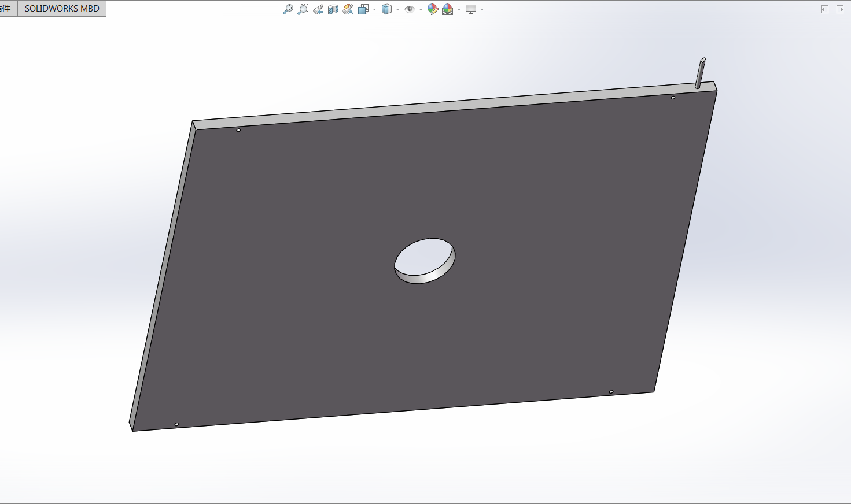Expand the View Orientation dropdown arrow
The image size is (851, 504).
(x=374, y=10)
